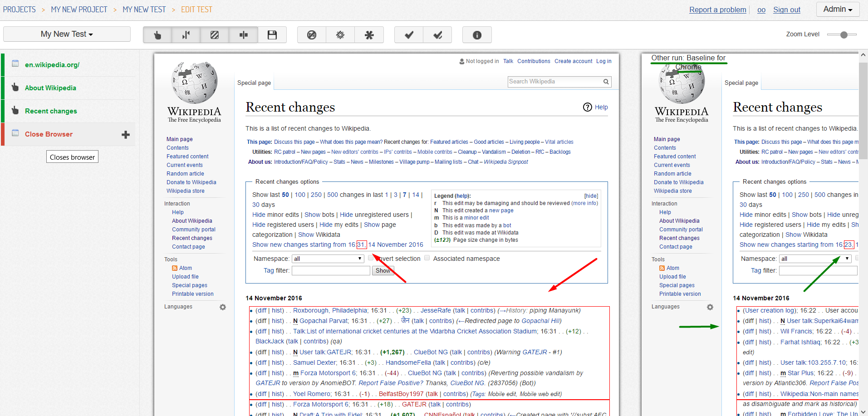The width and height of the screenshot is (868, 416).
Task: Click the Sign out link
Action: pyautogui.click(x=787, y=10)
